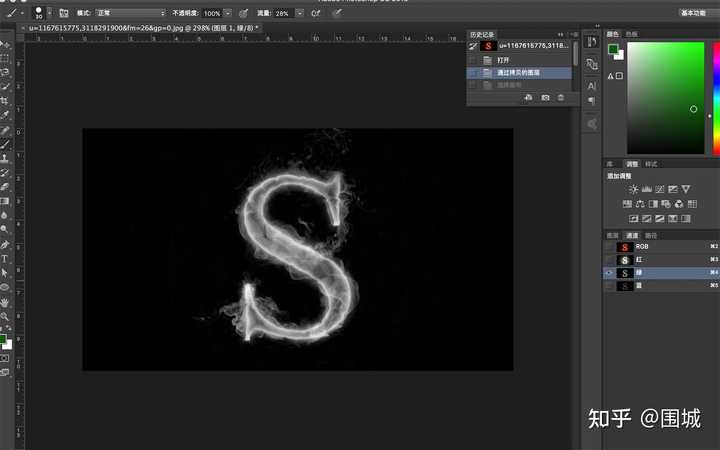Click the hue spectrum slider bar
This screenshot has width=720, height=450.
[716, 99]
